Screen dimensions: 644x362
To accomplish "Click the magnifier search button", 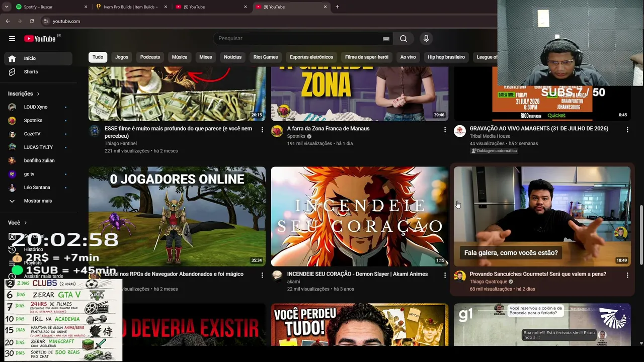I will point(404,39).
